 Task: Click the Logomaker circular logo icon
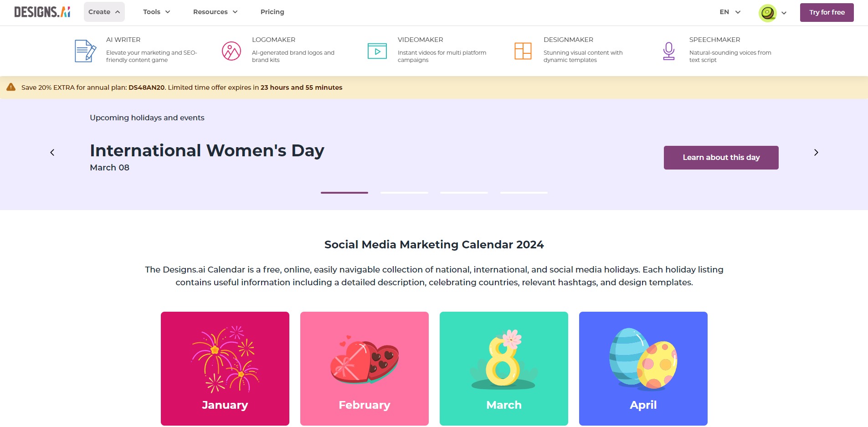coord(231,51)
